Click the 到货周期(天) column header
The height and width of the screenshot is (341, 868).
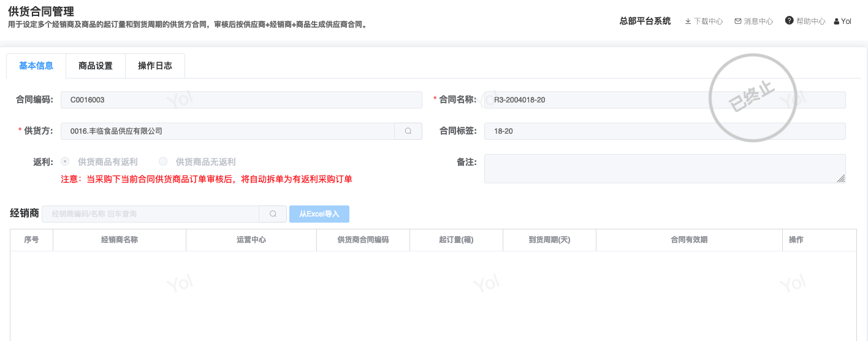550,240
